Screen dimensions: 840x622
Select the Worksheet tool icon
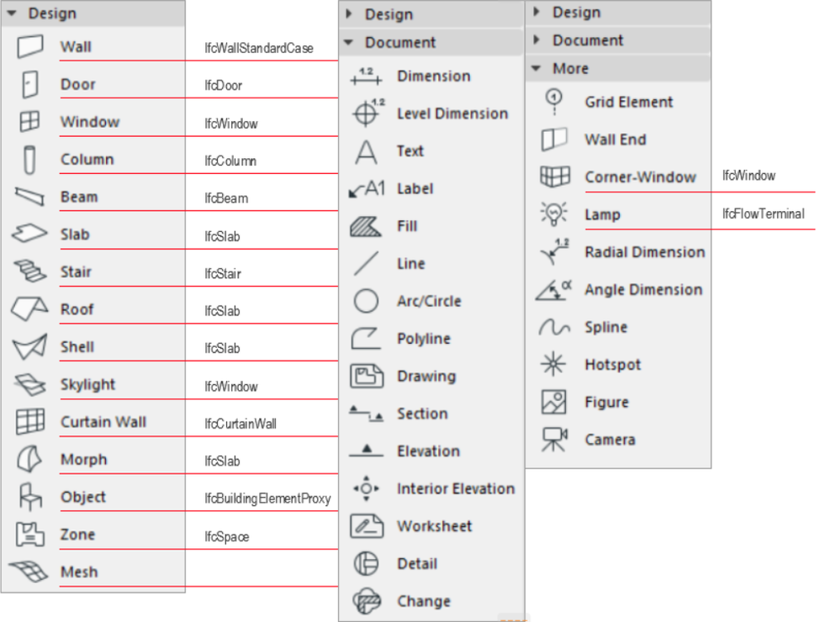367,526
